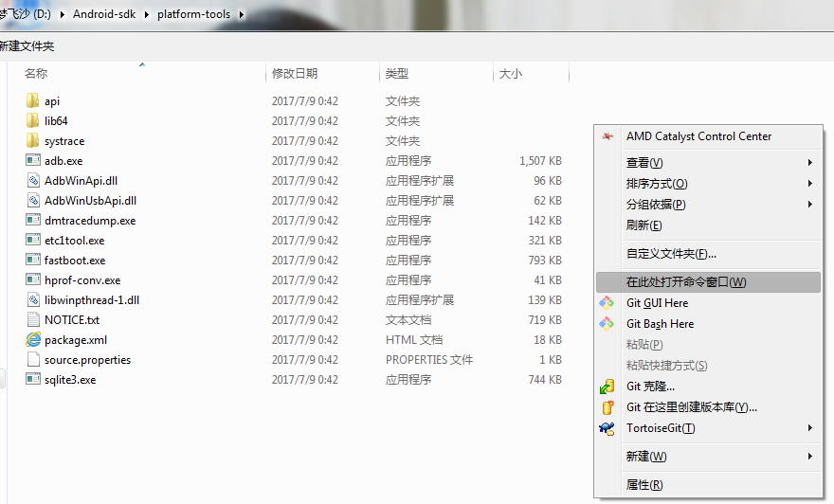Screen dimensions: 834x504
Task: Select the adb.exe application icon
Action: click(33, 160)
